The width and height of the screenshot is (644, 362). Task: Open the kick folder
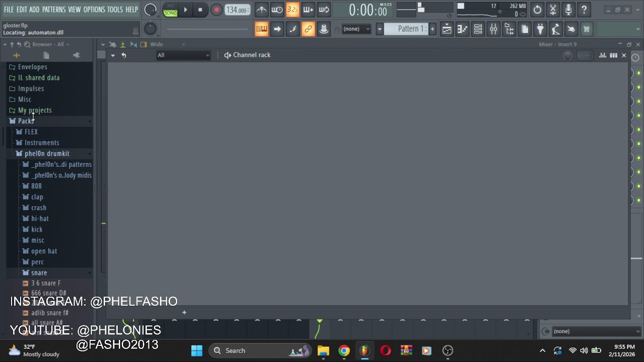(37, 229)
